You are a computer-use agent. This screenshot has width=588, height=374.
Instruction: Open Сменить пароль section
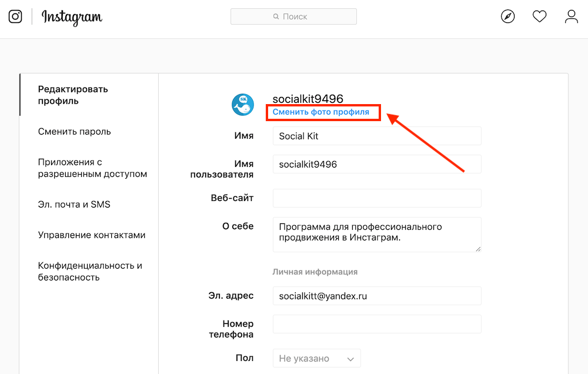tap(74, 132)
